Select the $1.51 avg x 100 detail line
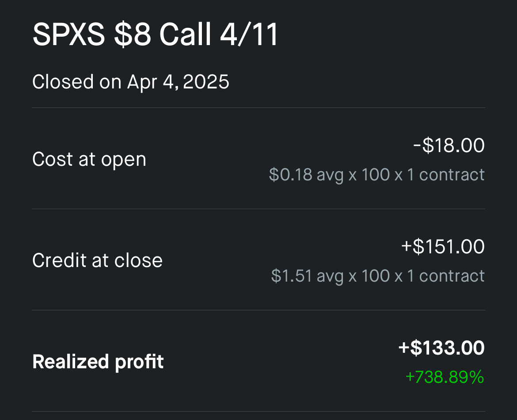The width and height of the screenshot is (517, 420). coord(378,276)
